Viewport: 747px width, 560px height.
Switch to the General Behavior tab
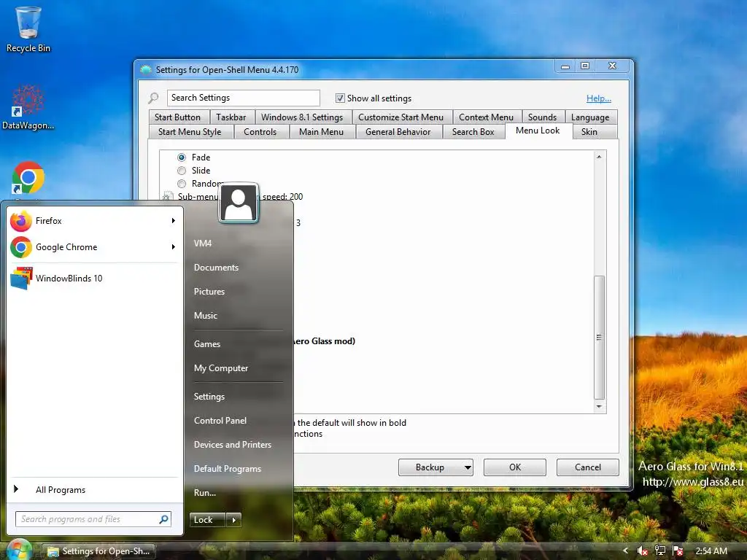[398, 132]
